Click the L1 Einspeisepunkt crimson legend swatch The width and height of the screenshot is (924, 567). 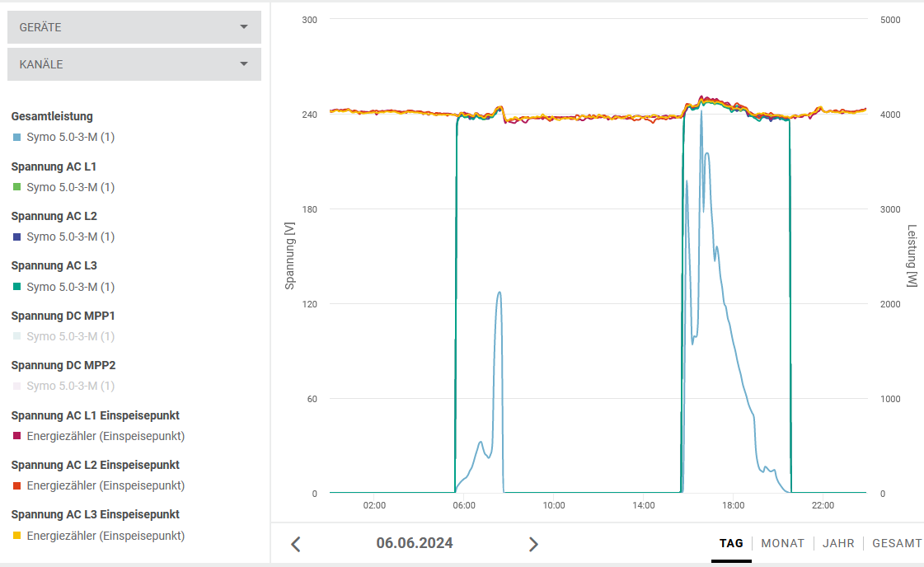tap(17, 436)
